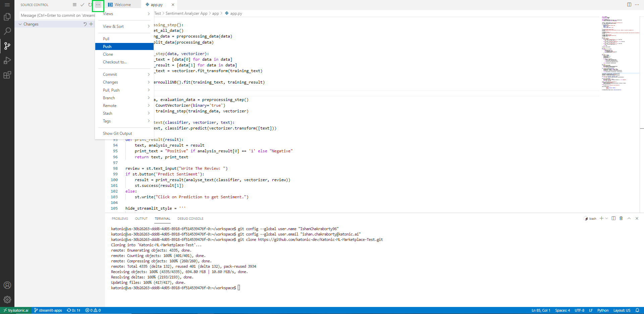Expand the Branch submenu

coord(124,98)
